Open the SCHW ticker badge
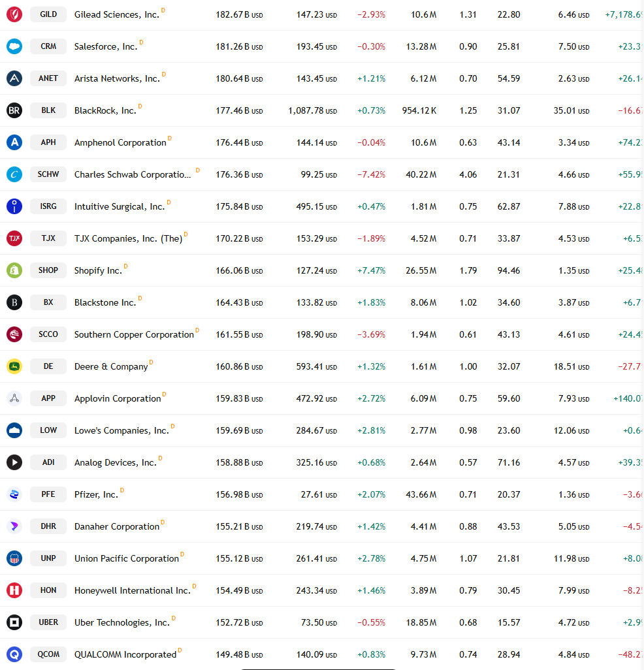 pos(48,174)
